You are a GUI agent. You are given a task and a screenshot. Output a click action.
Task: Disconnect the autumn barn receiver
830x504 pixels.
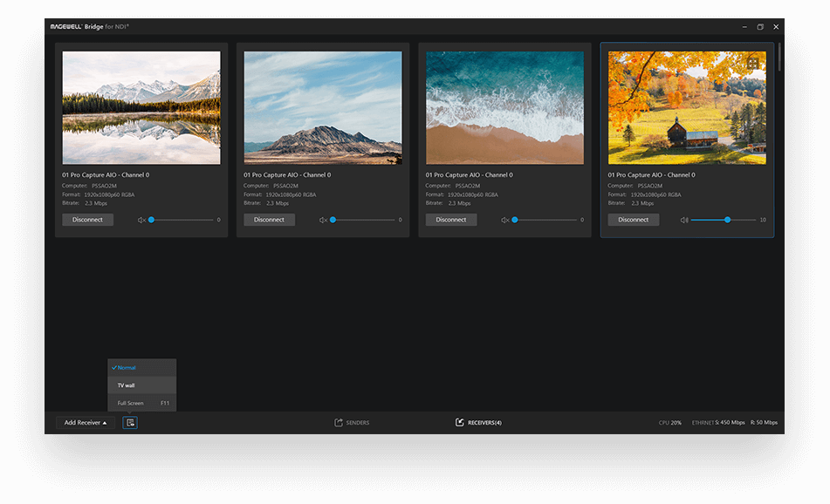(633, 220)
